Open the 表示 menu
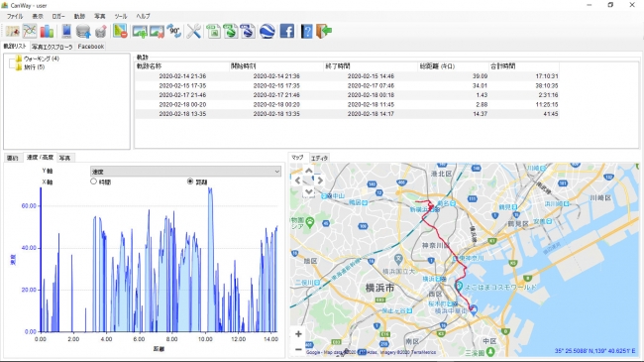 (x=38, y=16)
